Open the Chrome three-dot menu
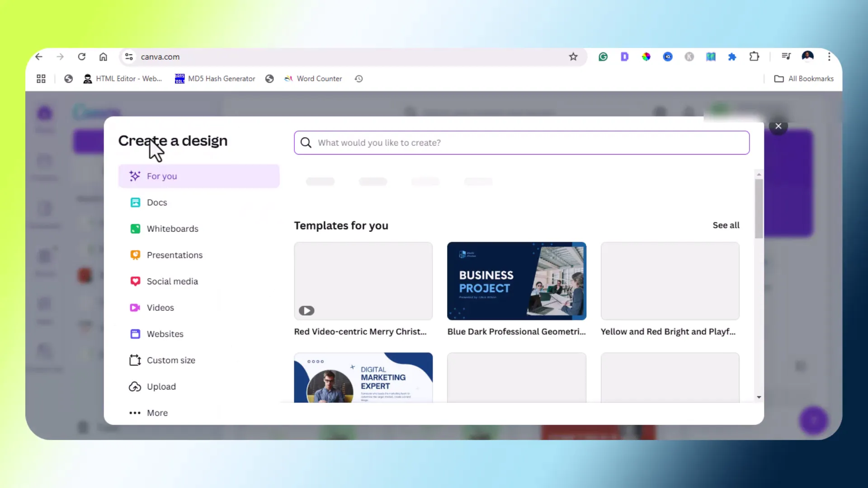868x488 pixels. [x=829, y=57]
